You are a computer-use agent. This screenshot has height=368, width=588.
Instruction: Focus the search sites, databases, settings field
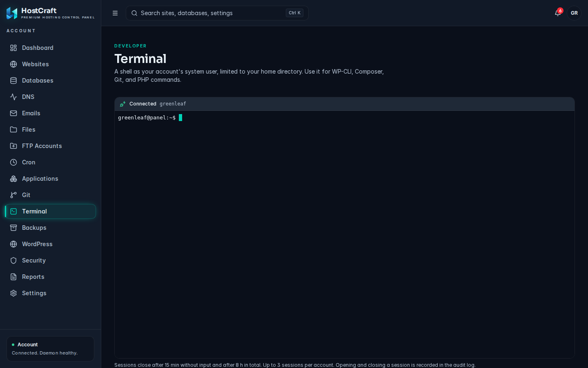(217, 13)
